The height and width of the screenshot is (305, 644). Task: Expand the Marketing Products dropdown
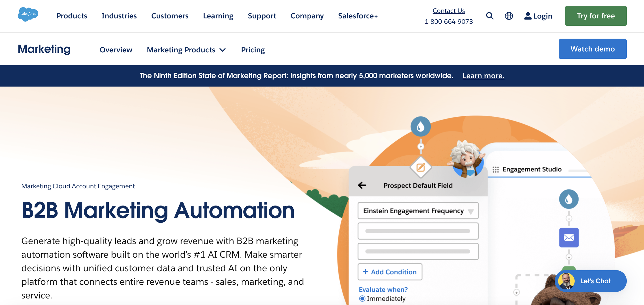pyautogui.click(x=187, y=50)
